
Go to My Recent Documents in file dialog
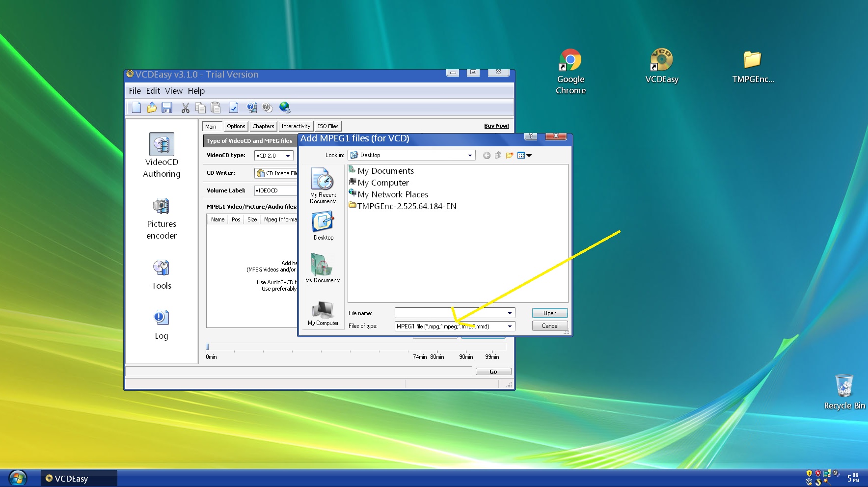click(323, 186)
